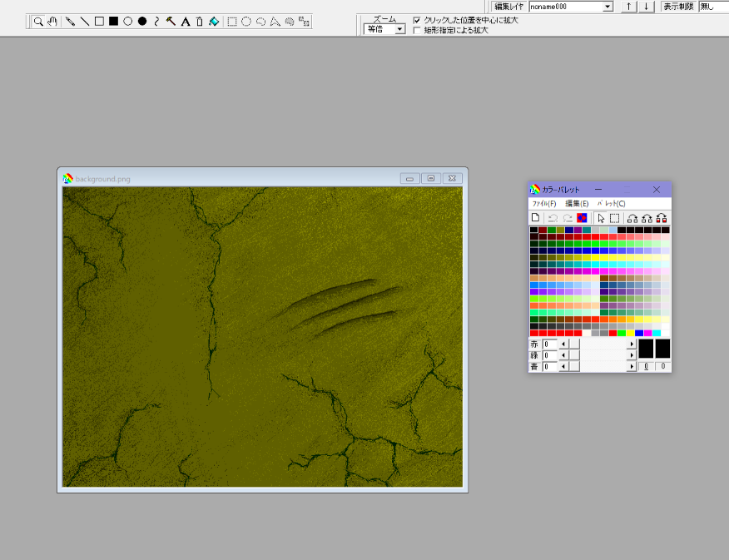The width and height of the screenshot is (729, 560).
Task: Select the magnifier zoom tool
Action: click(x=38, y=22)
